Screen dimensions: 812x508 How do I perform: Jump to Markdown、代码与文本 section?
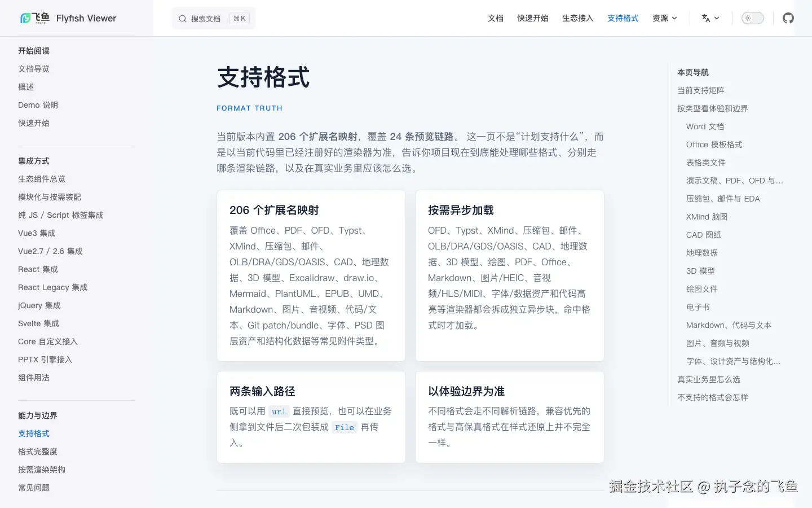point(729,325)
